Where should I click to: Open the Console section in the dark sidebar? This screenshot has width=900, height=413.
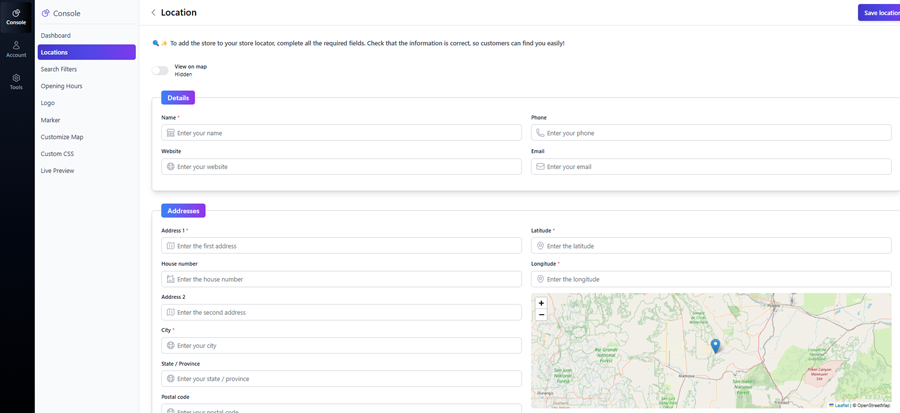16,17
